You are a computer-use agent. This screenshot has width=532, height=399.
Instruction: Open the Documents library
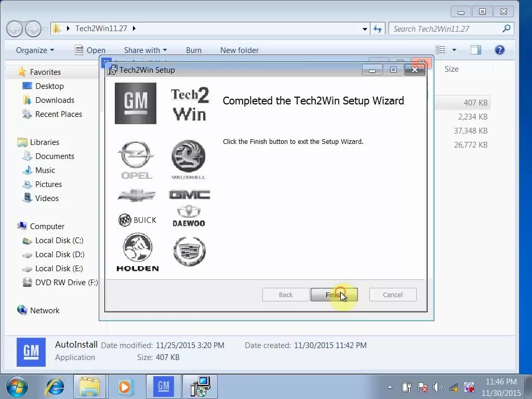point(55,156)
